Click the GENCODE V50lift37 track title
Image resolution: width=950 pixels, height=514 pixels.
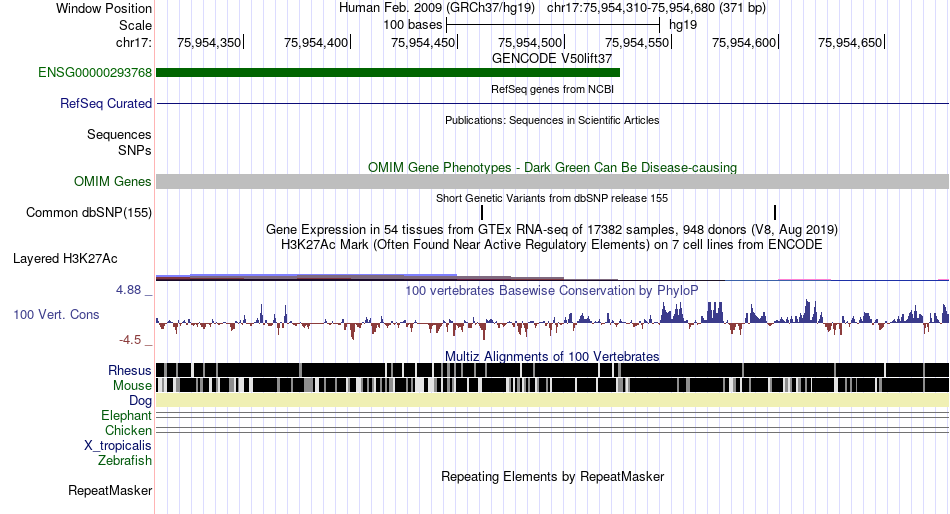pos(552,59)
